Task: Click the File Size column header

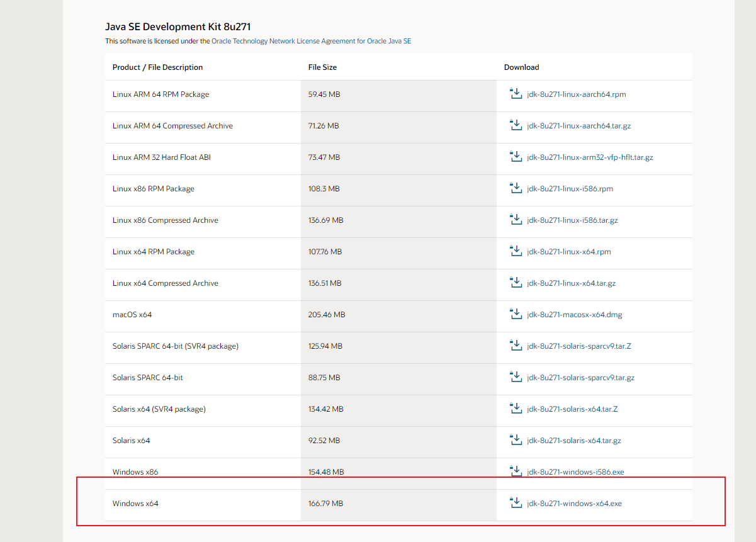Action: (x=322, y=67)
